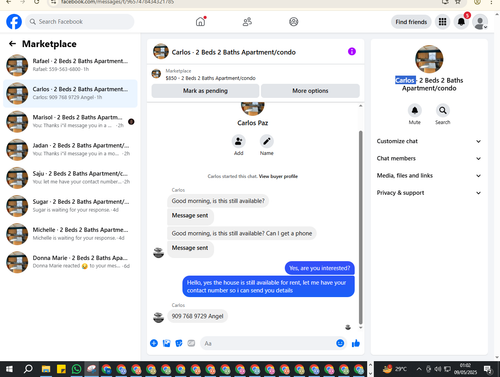Click chat scrollbar up arrow
Image resolution: width=500 pixels, height=377 pixels.
click(360, 106)
